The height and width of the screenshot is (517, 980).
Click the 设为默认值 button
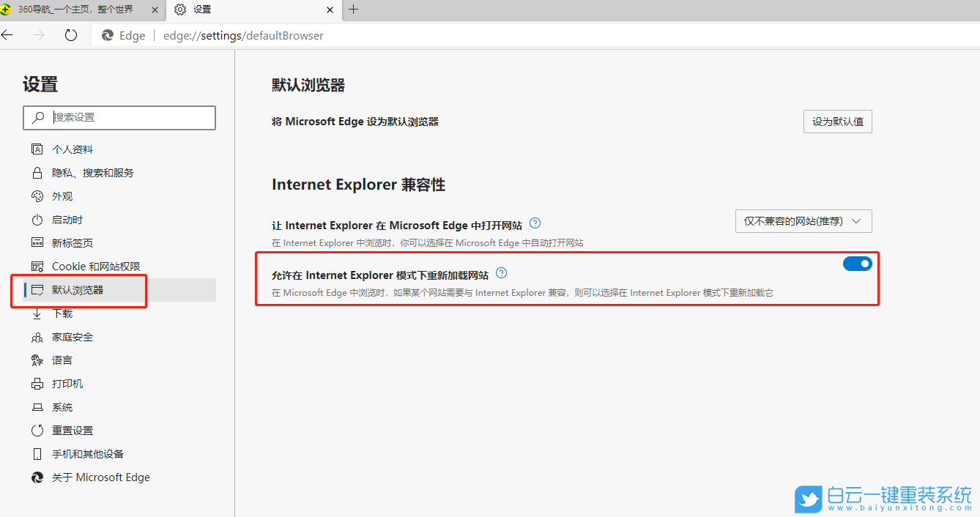(x=837, y=122)
